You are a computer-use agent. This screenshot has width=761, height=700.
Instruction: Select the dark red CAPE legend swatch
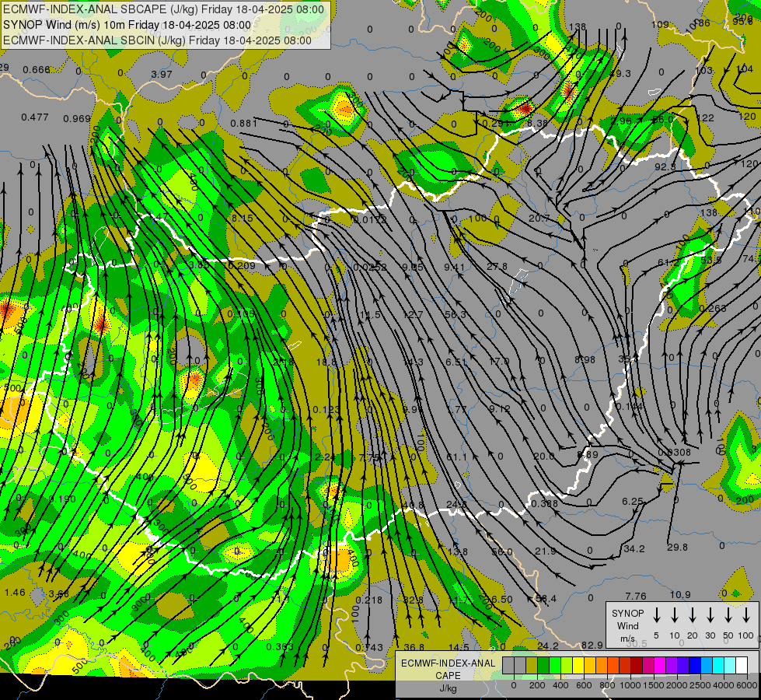point(637,665)
